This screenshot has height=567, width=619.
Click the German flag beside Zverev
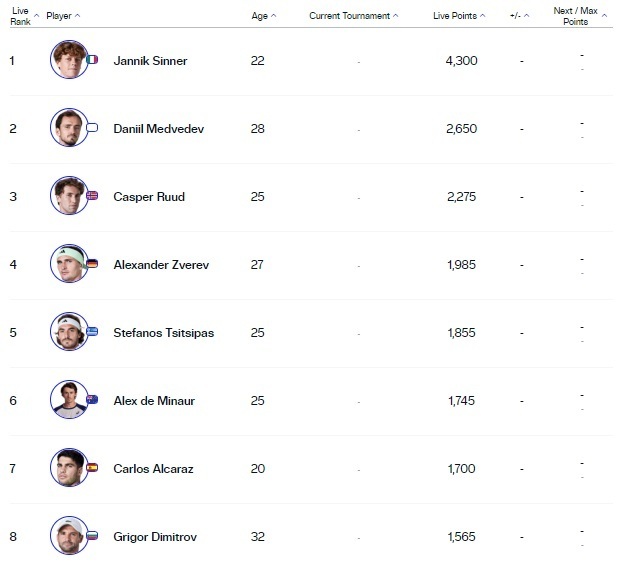[x=93, y=264]
